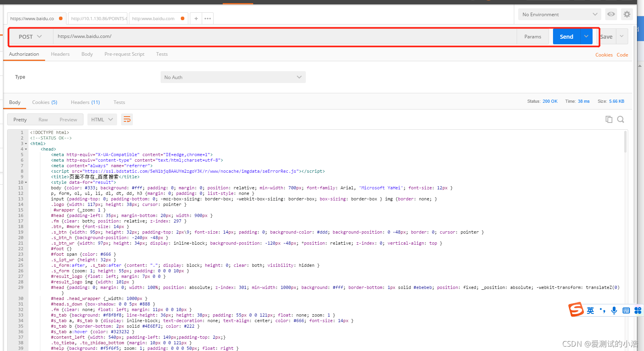Select the request Headers tab
The width and height of the screenshot is (644, 351).
(60, 54)
